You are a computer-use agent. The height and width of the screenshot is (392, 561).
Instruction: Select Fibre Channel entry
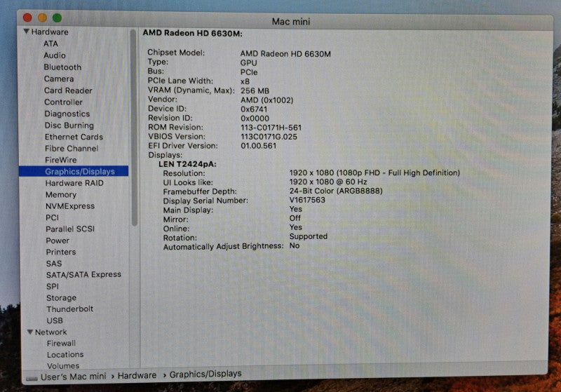pos(72,149)
